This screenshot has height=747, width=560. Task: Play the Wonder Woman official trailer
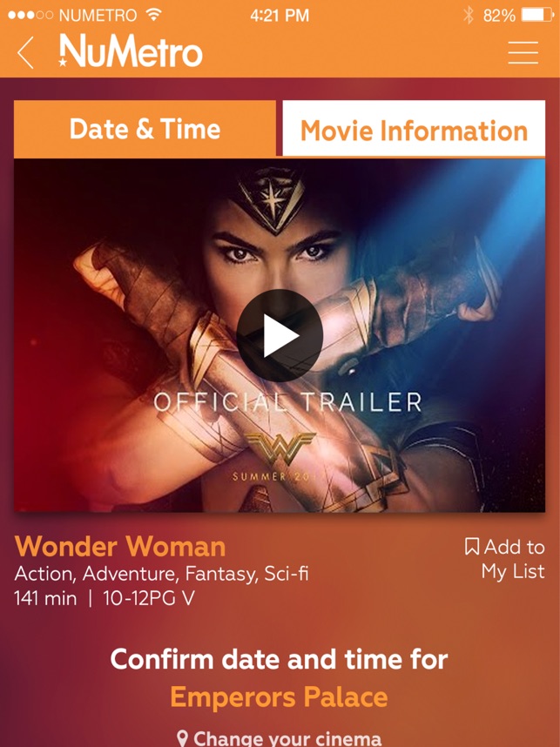[x=280, y=335]
